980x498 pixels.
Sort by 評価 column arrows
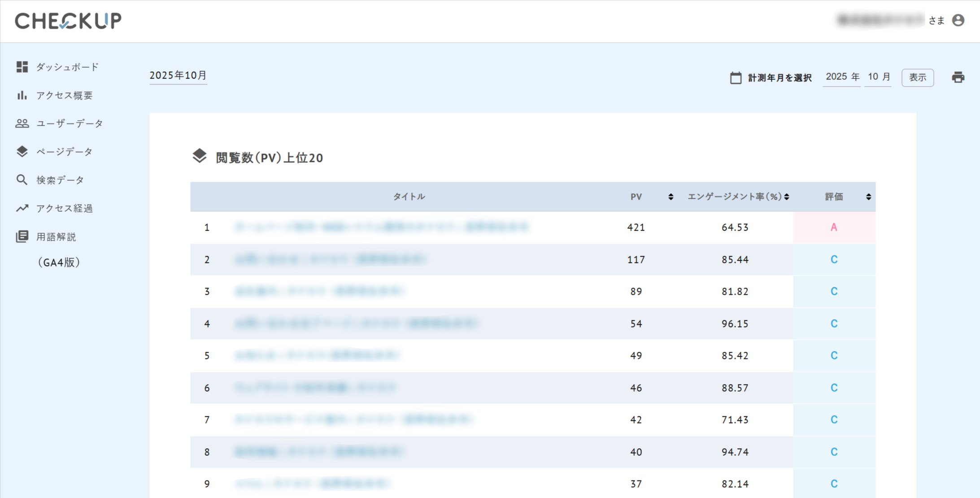coord(868,197)
